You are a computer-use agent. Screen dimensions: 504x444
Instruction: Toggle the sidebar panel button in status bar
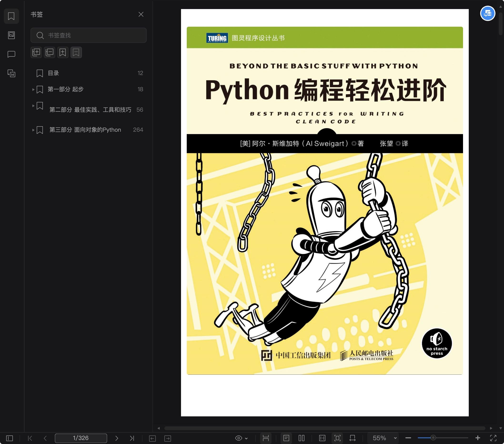click(x=9, y=438)
